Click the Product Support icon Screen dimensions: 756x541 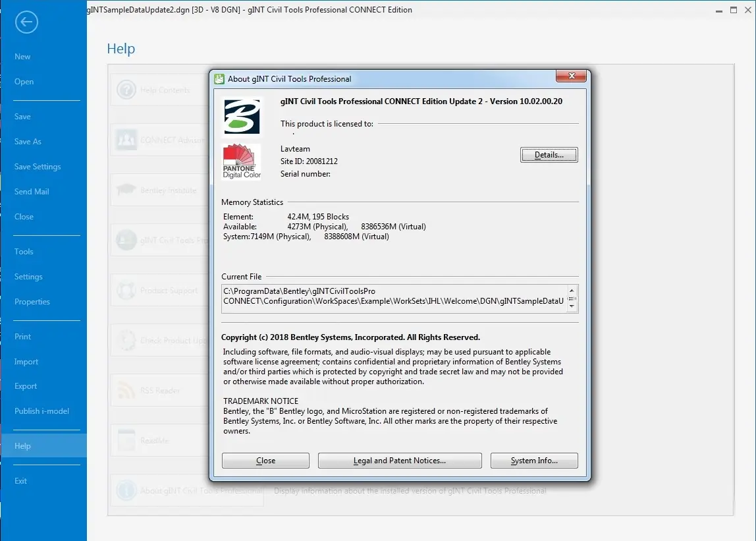click(x=126, y=290)
